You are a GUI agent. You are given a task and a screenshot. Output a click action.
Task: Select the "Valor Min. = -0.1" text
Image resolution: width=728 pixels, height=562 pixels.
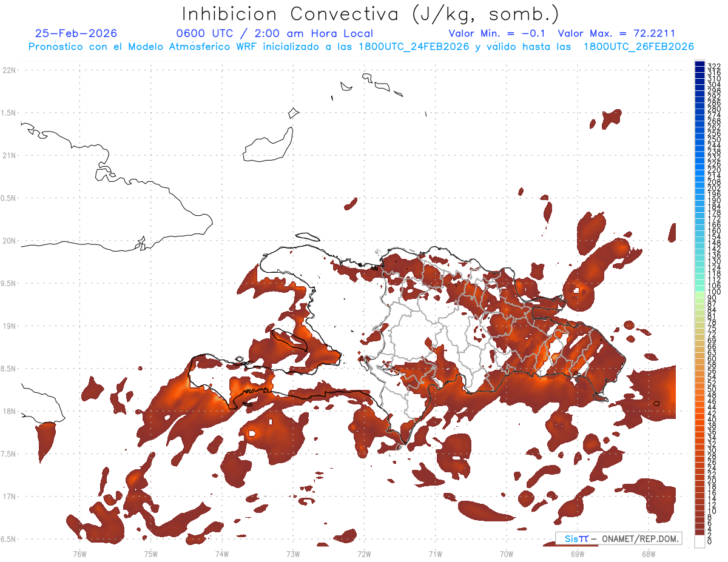pos(497,33)
